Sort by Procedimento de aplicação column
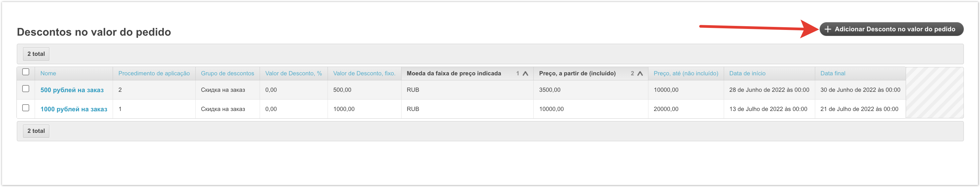This screenshot has height=187, width=980. tap(154, 73)
